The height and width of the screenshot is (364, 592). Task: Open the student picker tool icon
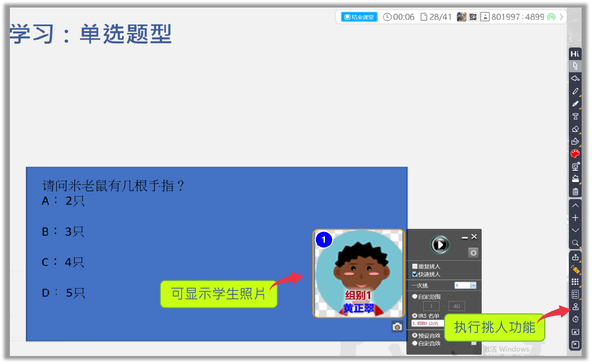tap(575, 306)
